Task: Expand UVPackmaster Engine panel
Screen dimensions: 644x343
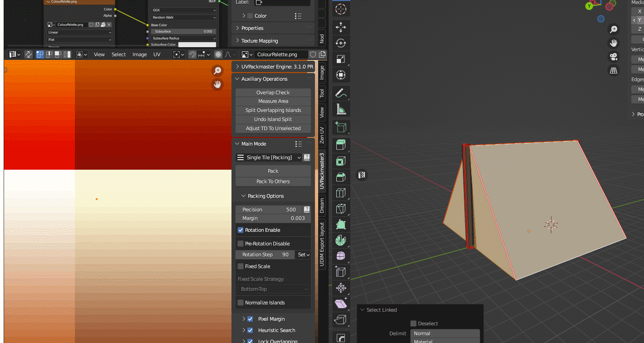Action: tap(237, 67)
